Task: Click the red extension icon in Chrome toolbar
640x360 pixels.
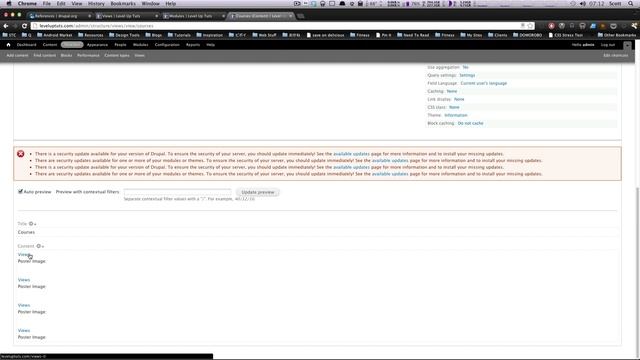Action: 551,26
